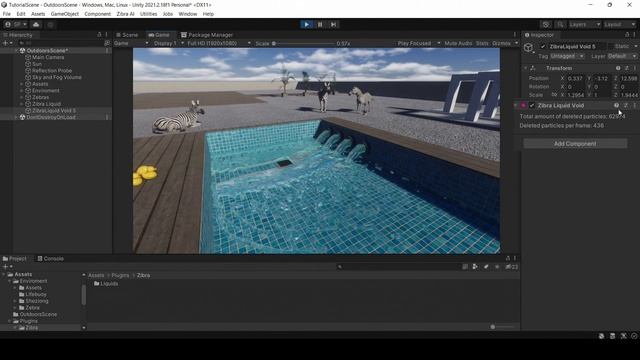Toggle the scale constrained proportions link
Screen dimensions: 640x360
tap(554, 95)
